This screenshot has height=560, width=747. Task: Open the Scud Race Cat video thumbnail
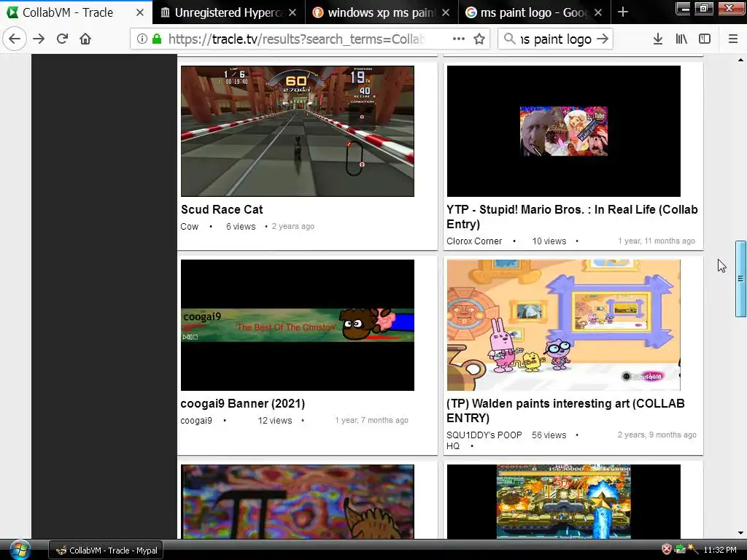pos(298,131)
